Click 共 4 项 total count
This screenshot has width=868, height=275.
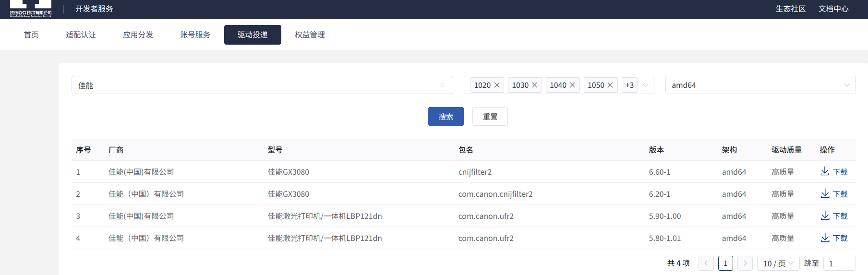[x=678, y=263]
